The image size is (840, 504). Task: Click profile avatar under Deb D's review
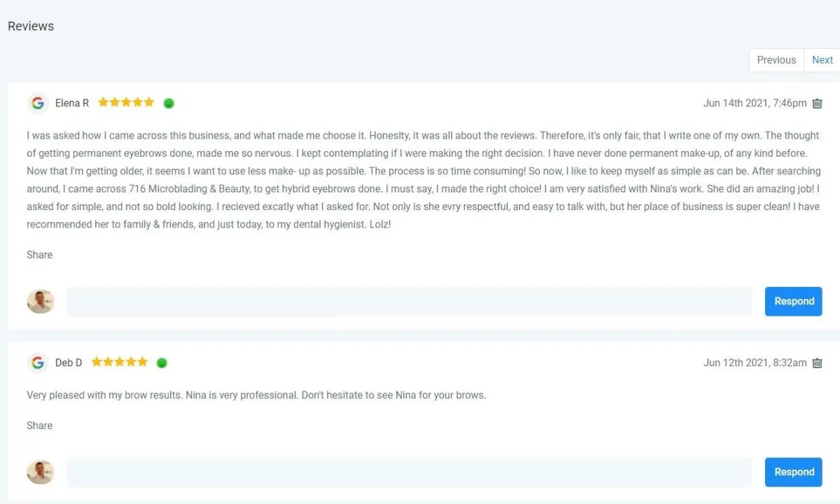point(41,472)
